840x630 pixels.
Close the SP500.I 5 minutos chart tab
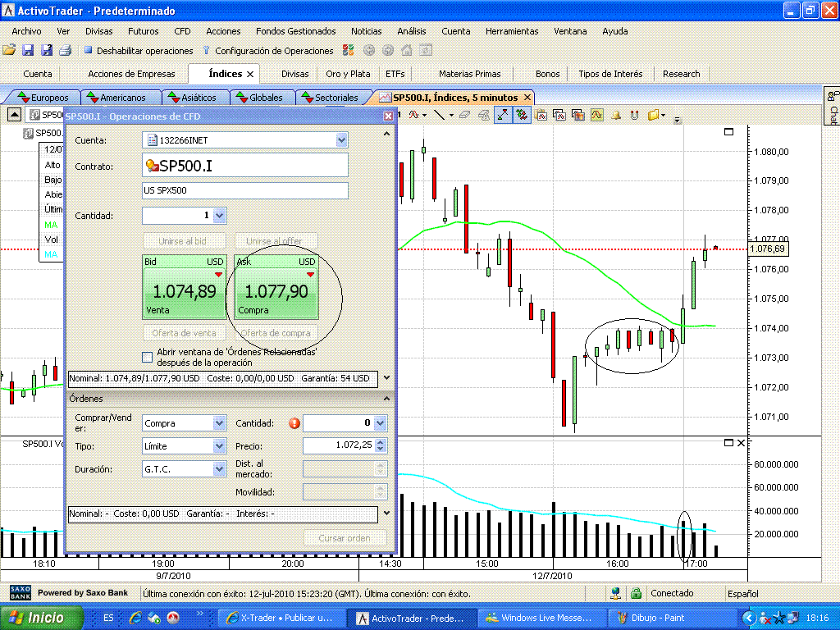click(x=527, y=97)
